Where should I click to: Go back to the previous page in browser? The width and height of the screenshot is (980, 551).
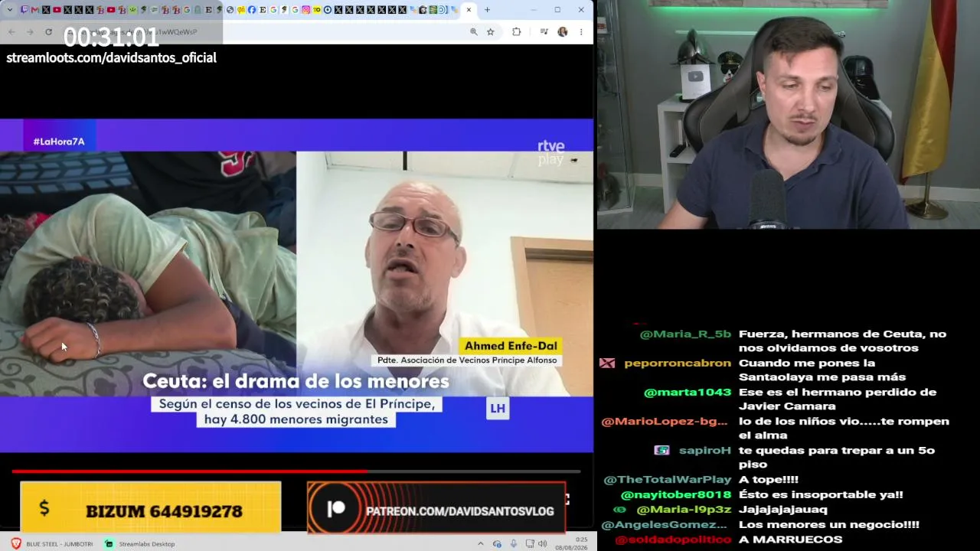coord(11,32)
